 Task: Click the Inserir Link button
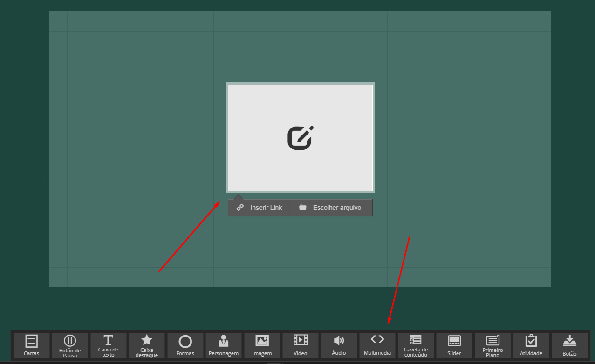260,208
